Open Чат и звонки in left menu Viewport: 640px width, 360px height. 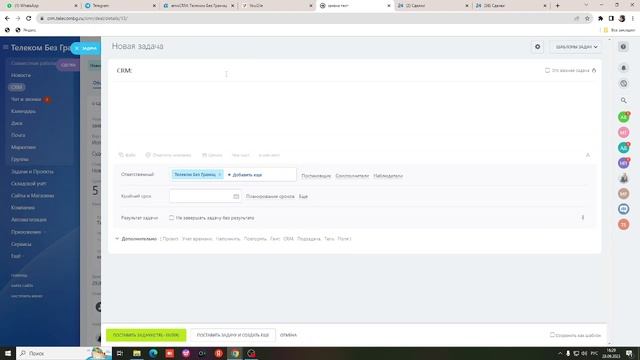[x=26, y=99]
